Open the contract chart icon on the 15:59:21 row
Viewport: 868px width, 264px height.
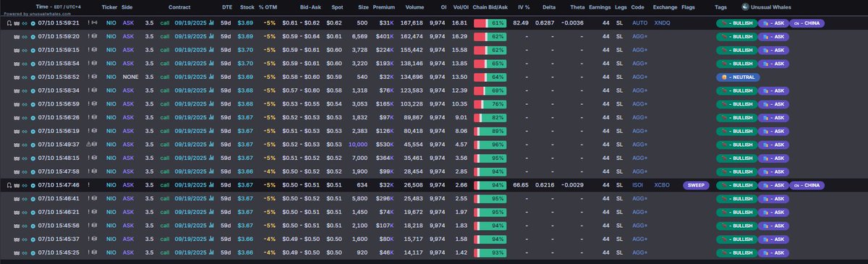211,23
